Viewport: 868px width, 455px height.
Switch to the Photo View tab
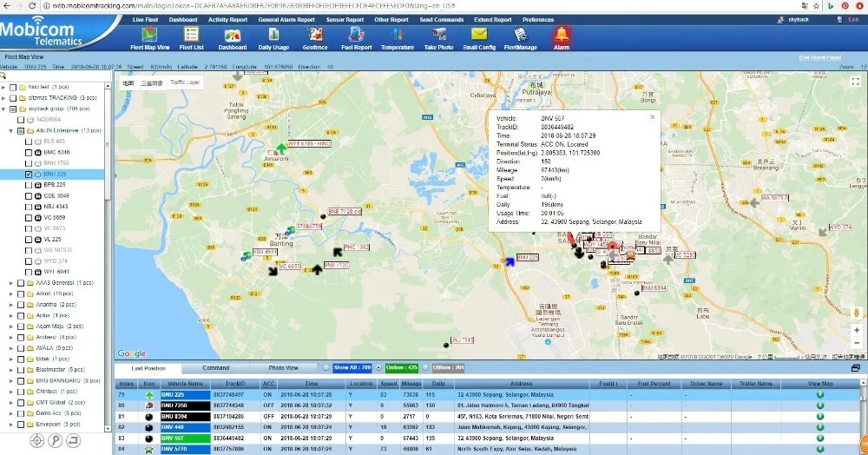click(283, 368)
